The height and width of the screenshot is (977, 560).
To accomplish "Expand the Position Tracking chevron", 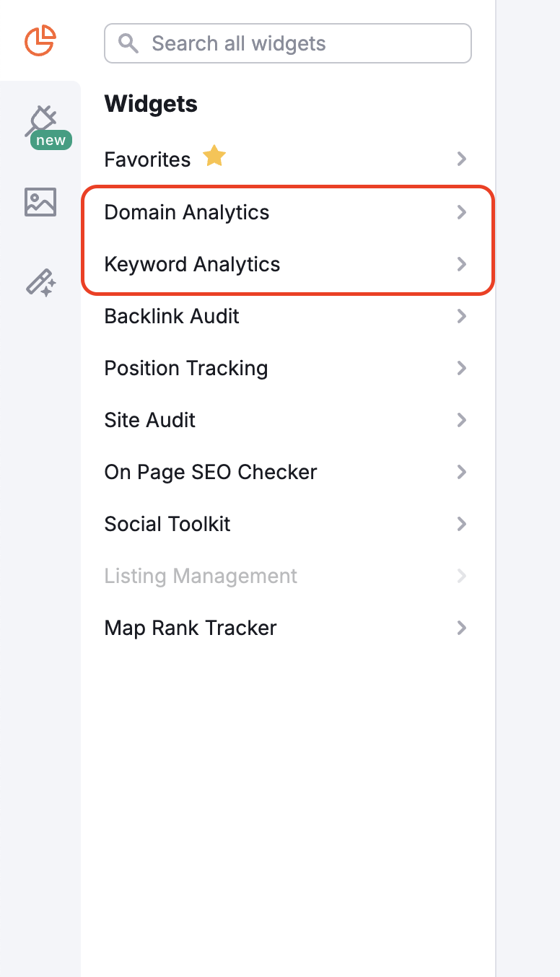I will 462,368.
